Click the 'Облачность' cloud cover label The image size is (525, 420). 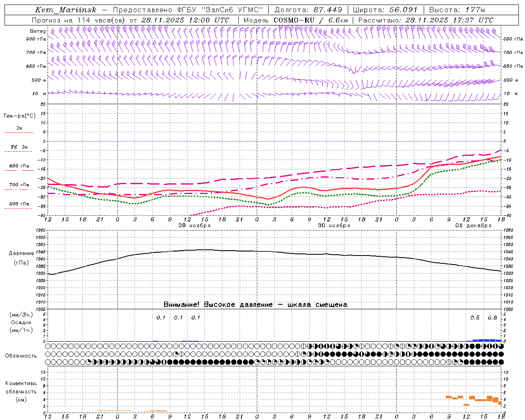click(21, 356)
